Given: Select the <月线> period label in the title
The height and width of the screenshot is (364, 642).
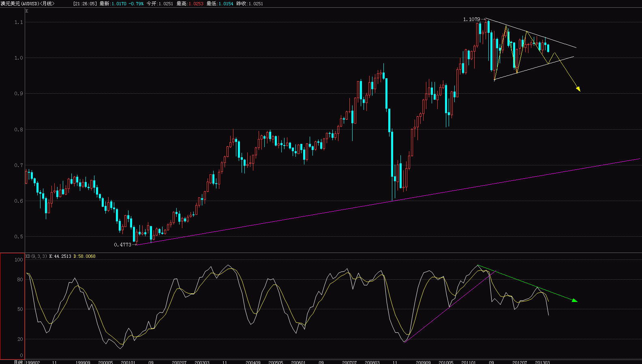Looking at the screenshot, I should [47, 4].
